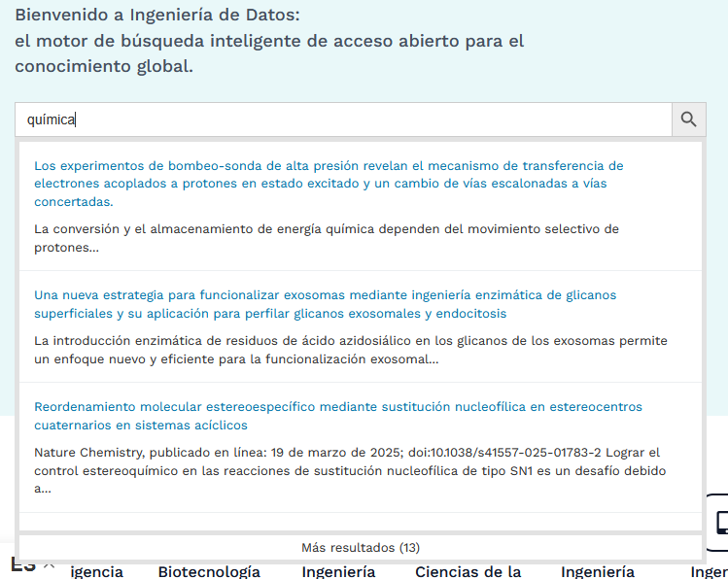Click the "Más resultados (13)" button
This screenshot has height=579, width=728.
click(x=360, y=547)
